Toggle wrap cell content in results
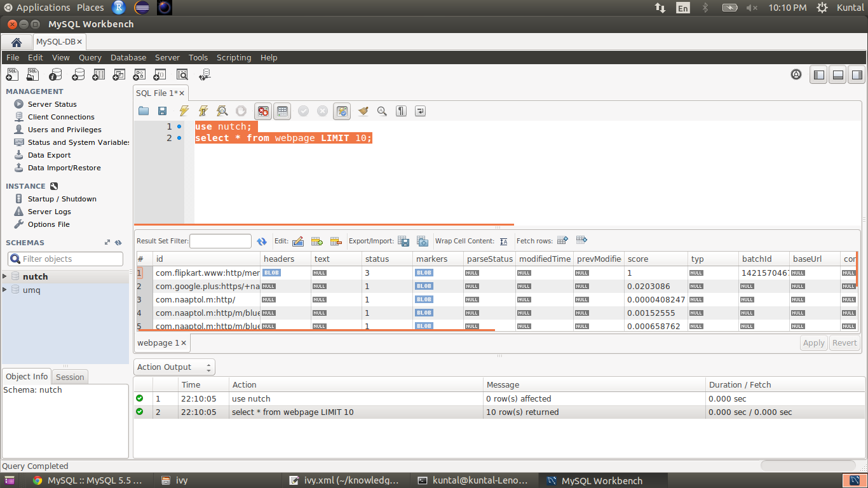Image resolution: width=868 pixels, height=488 pixels. click(504, 241)
